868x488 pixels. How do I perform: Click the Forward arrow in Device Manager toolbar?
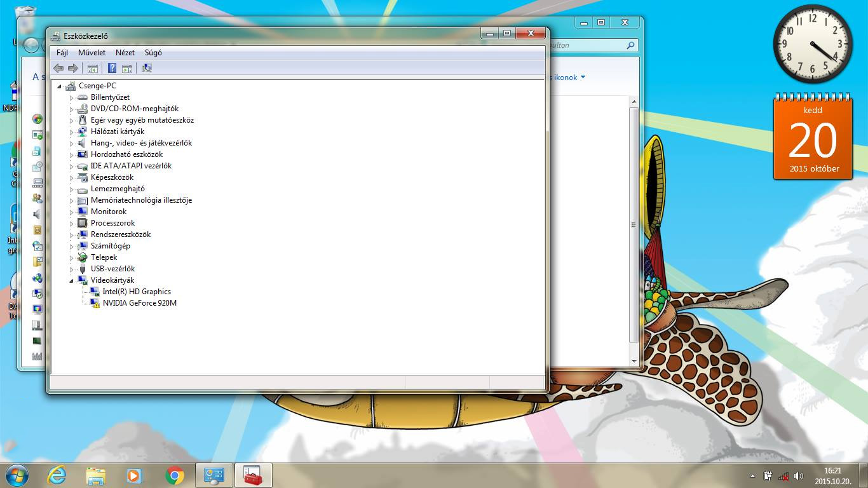click(73, 68)
